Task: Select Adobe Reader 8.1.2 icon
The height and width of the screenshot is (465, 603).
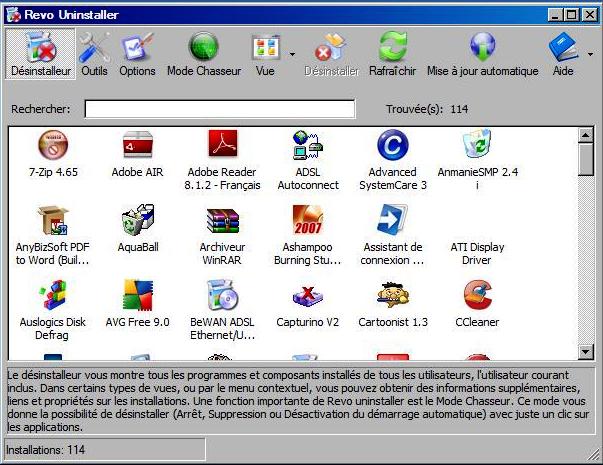Action: coord(223,143)
